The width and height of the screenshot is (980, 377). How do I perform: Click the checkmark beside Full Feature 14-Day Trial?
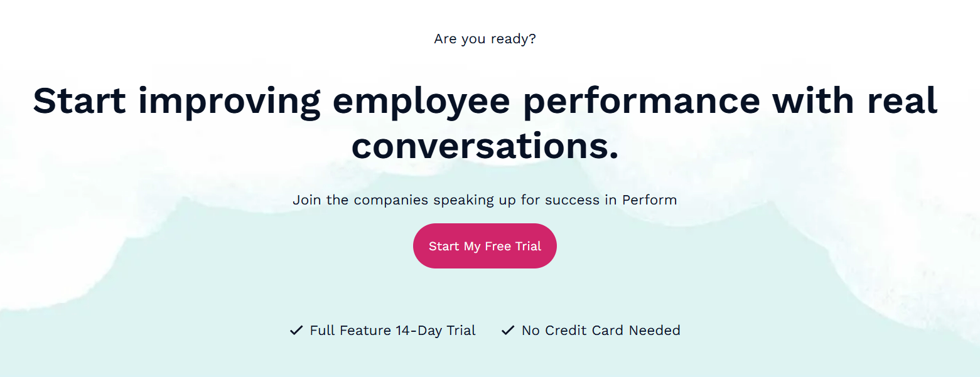(296, 331)
